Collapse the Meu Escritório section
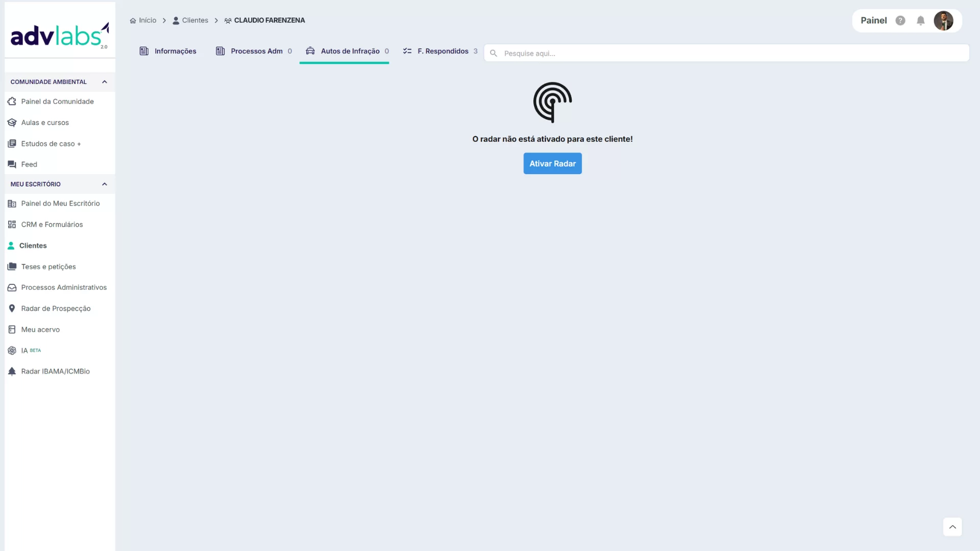Viewport: 980px width, 551px height. click(x=104, y=184)
